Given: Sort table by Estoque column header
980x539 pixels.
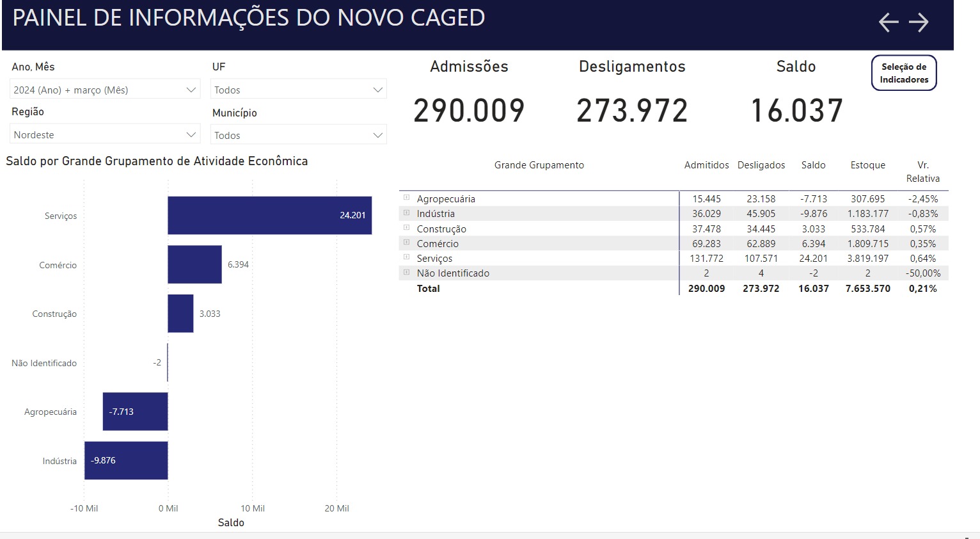Looking at the screenshot, I should [867, 165].
